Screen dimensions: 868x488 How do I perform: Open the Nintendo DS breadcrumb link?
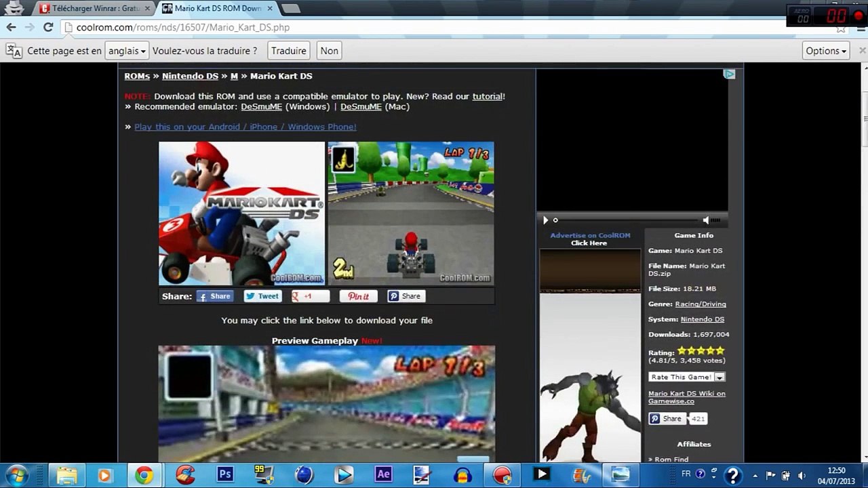[190, 76]
